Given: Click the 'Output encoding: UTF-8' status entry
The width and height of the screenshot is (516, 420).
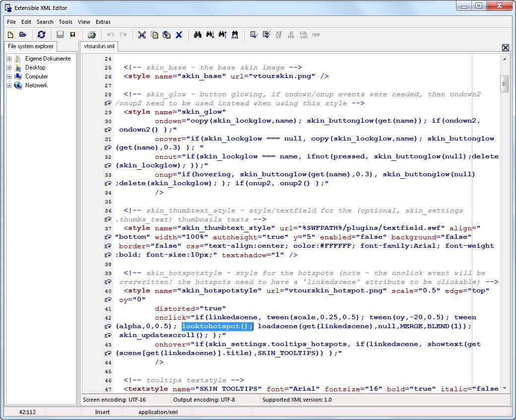Looking at the screenshot, I should point(204,400).
